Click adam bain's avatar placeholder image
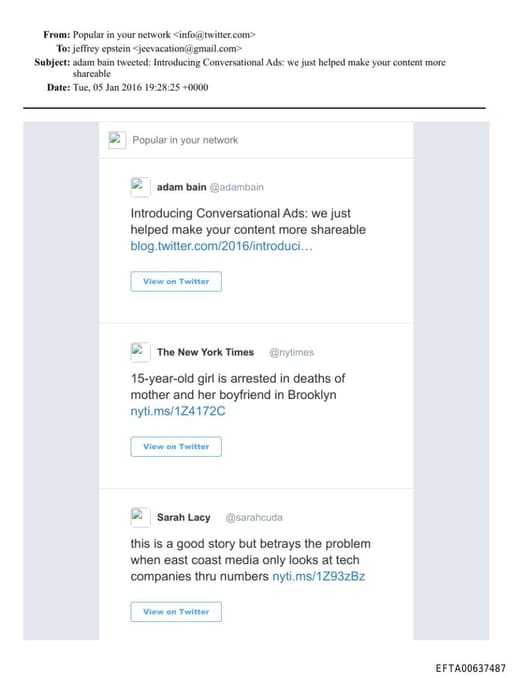The width and height of the screenshot is (512, 678). 140,187
